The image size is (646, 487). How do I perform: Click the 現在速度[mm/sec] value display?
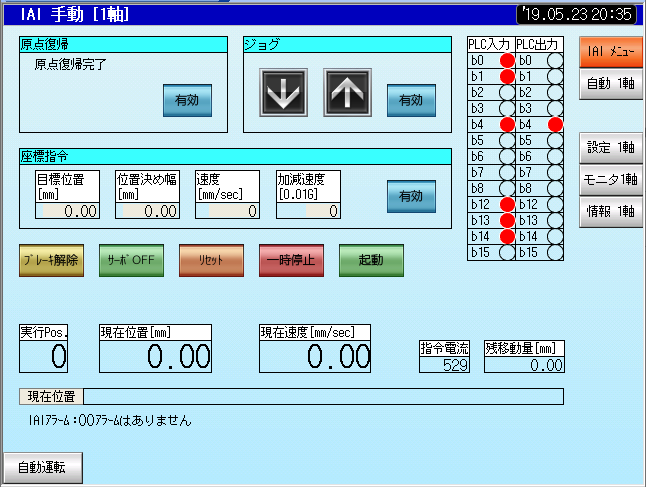coord(315,356)
